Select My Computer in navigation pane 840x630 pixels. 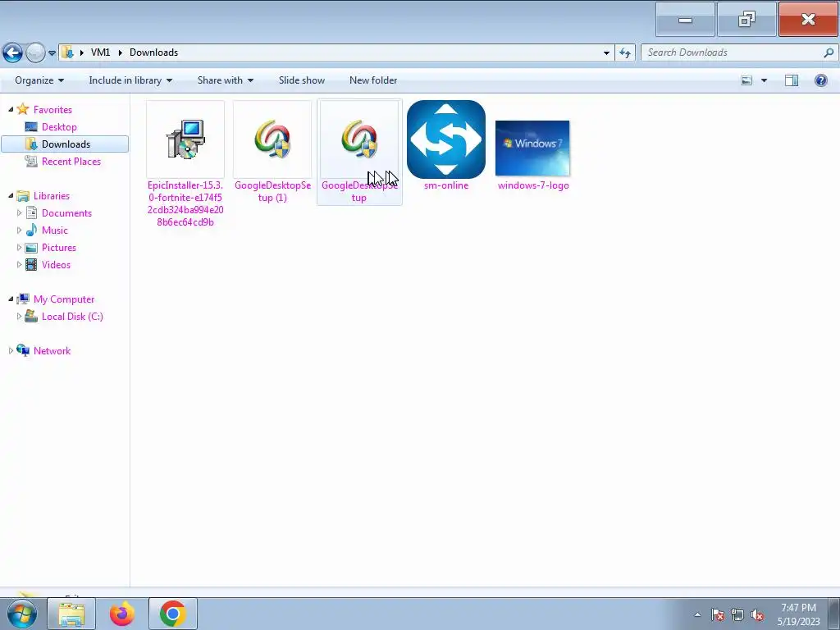(x=64, y=299)
